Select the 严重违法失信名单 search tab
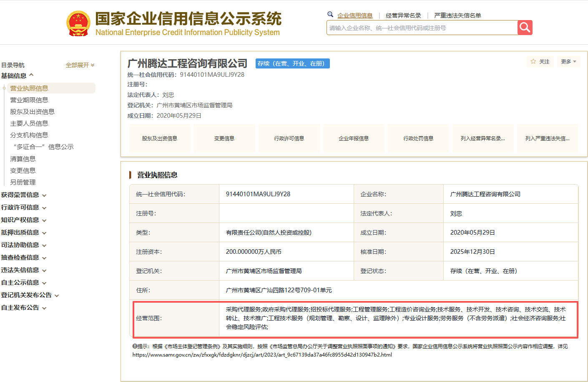Image resolution: width=588 pixels, height=382 pixels. tap(457, 15)
